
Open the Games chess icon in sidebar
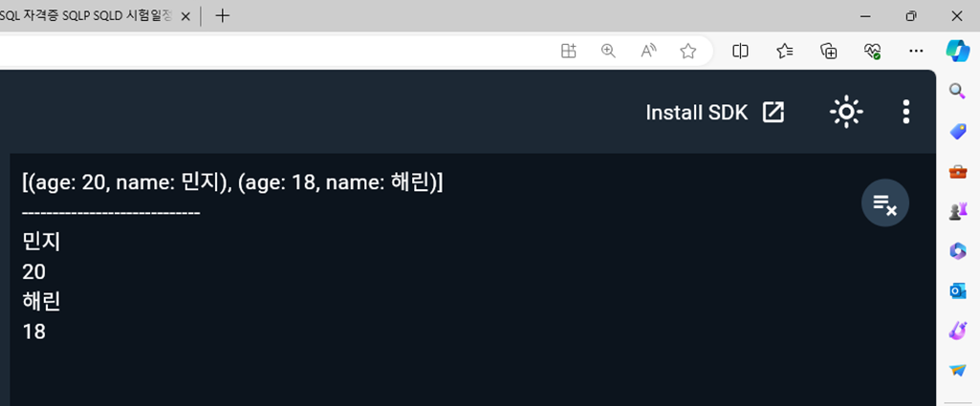(957, 211)
